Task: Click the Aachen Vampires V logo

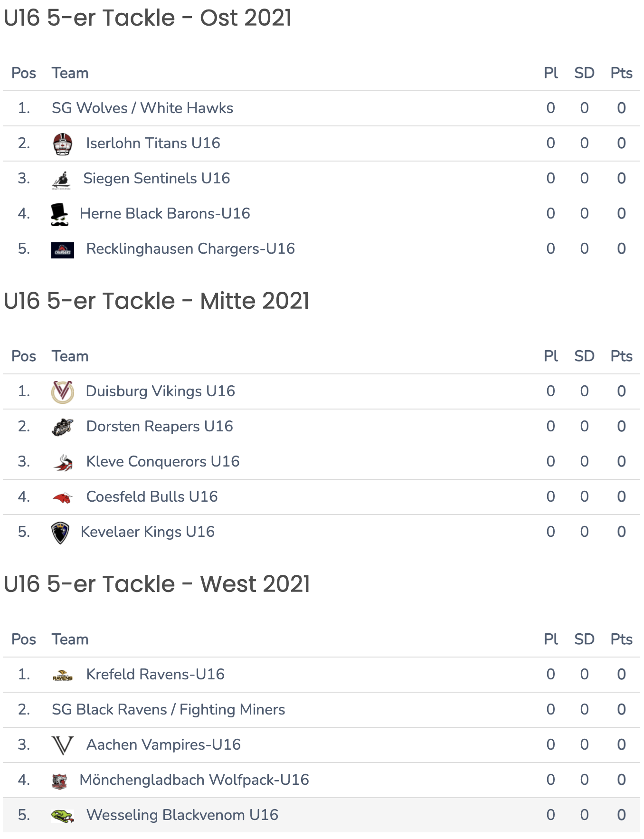Action: click(x=63, y=745)
